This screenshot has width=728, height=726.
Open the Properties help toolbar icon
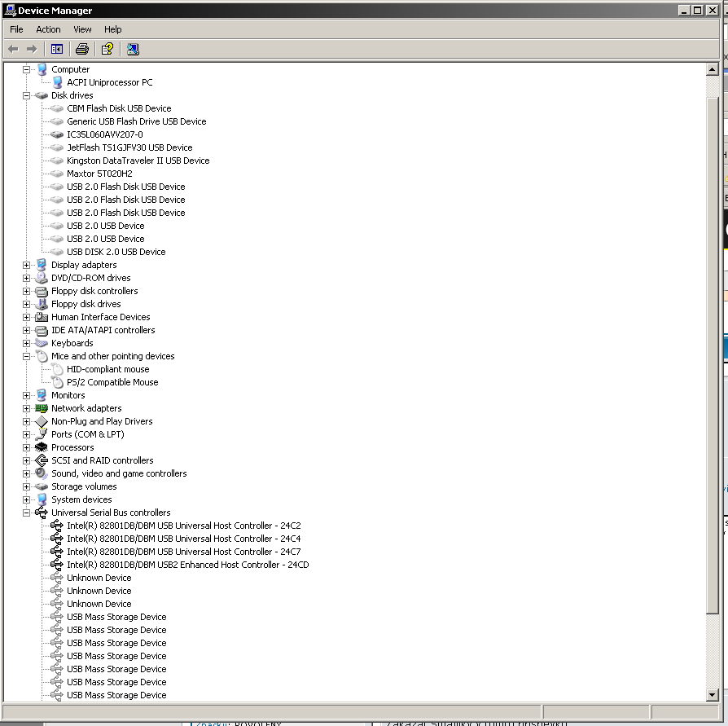point(107,49)
